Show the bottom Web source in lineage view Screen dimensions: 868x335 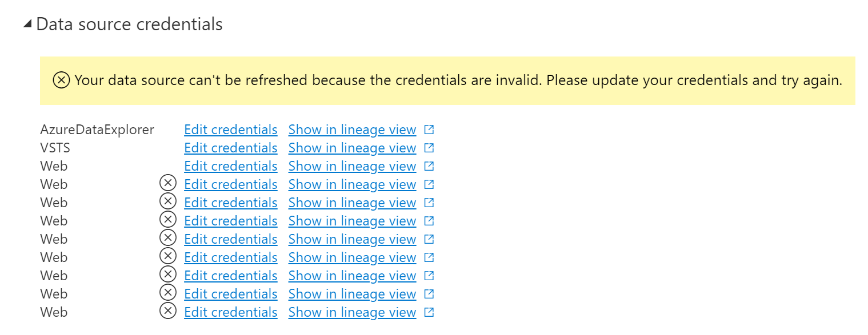(x=351, y=312)
